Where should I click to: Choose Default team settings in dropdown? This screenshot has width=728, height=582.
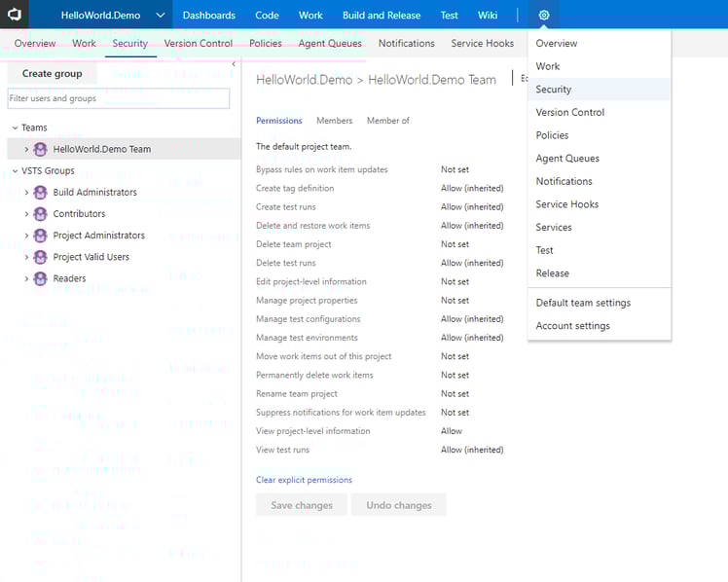(599, 303)
